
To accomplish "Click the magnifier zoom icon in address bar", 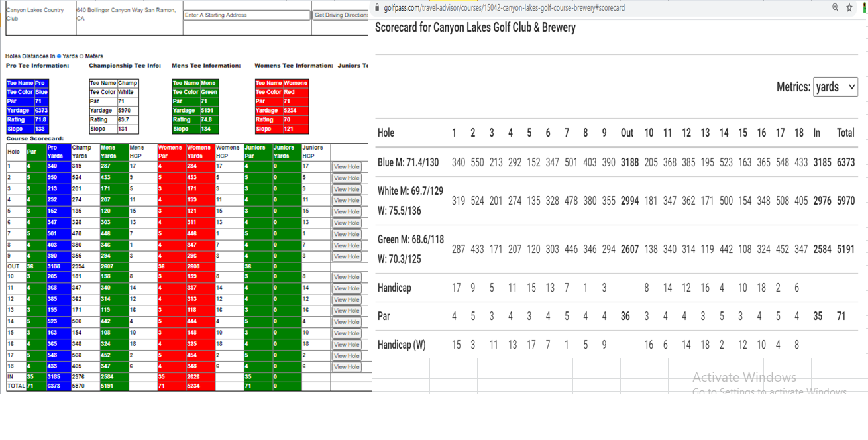I will [835, 8].
